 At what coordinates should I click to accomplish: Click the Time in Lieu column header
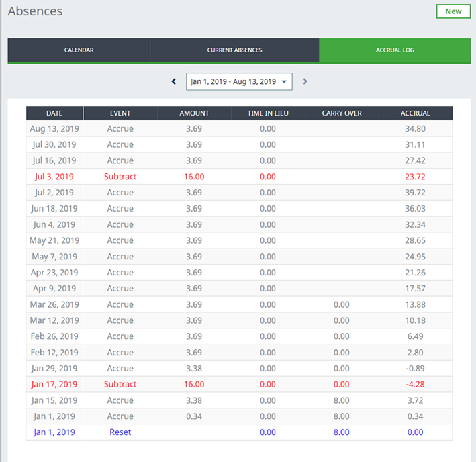(267, 113)
